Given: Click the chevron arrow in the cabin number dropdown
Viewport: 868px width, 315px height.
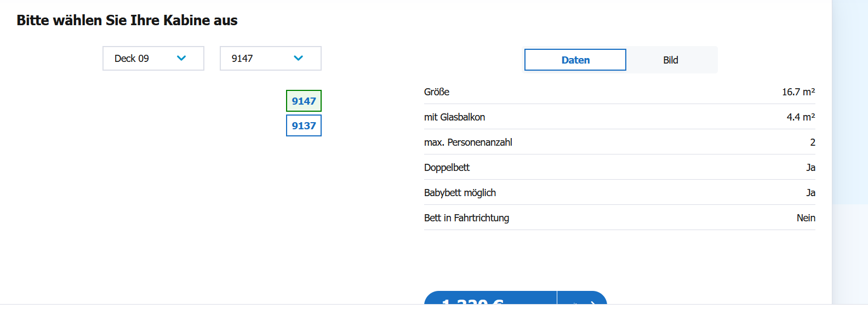Looking at the screenshot, I should coord(298,58).
